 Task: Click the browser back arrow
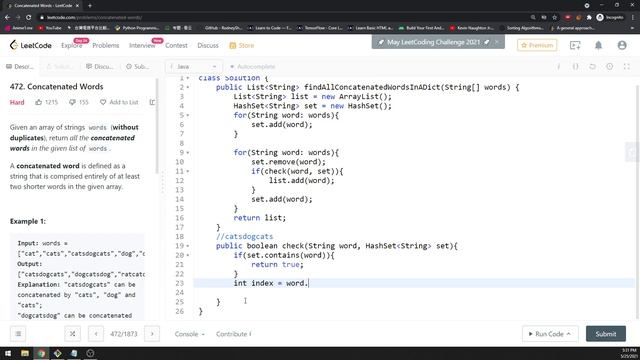click(7, 17)
